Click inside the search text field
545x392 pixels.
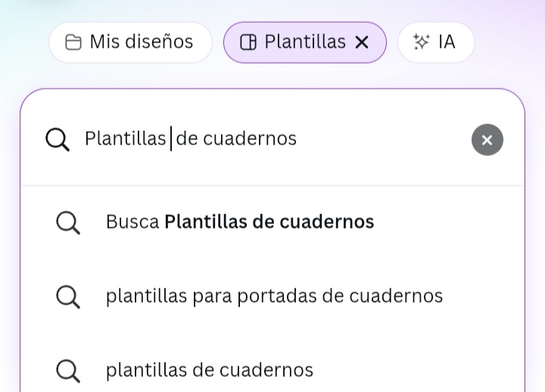pos(275,138)
